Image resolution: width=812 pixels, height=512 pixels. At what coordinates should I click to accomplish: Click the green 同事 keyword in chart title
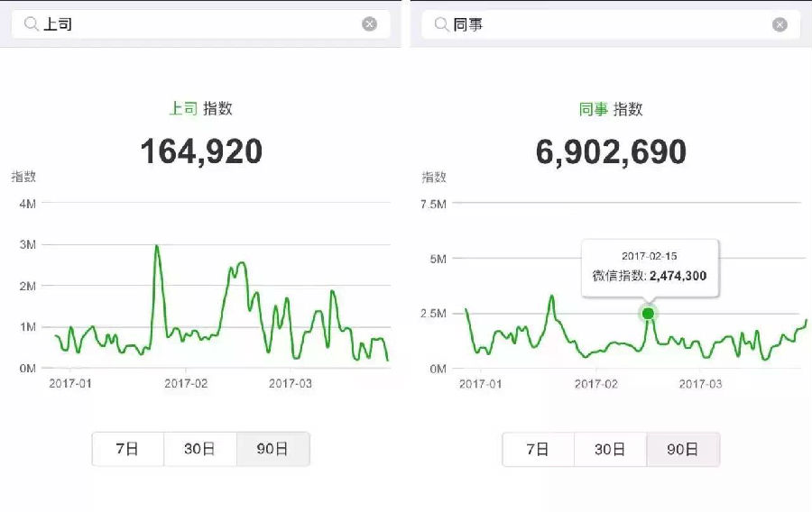pos(593,109)
